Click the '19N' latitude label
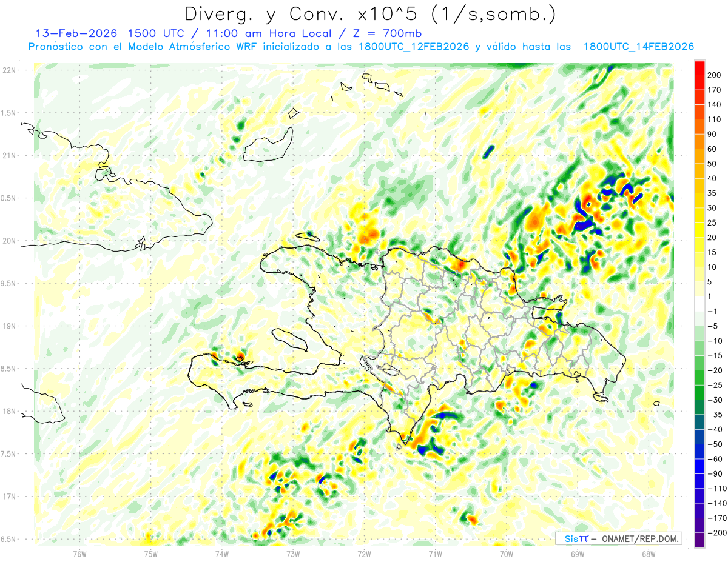 9,326
